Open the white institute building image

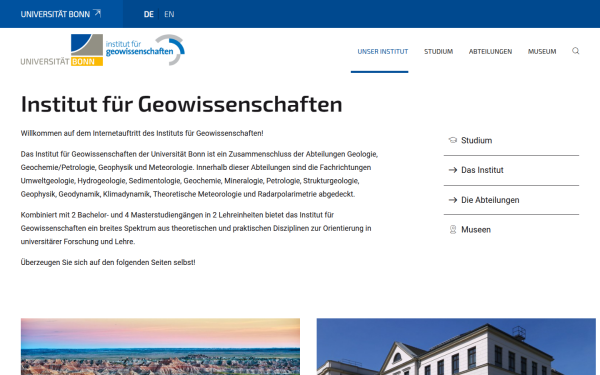(x=456, y=346)
